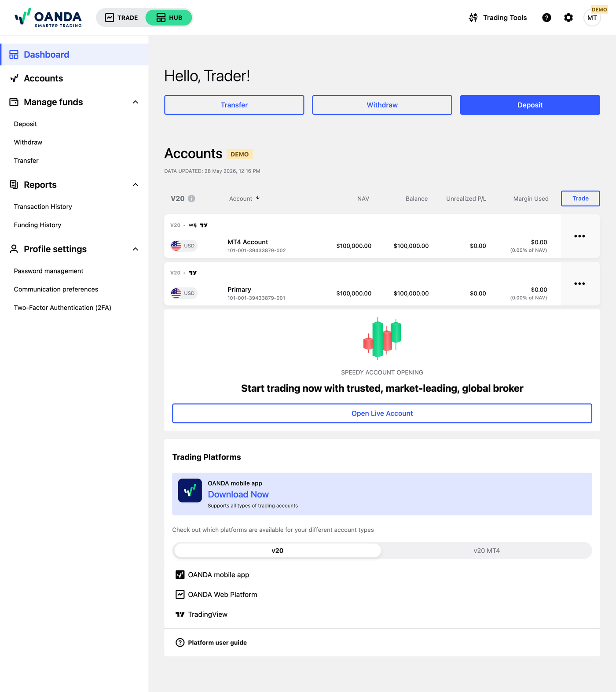Image resolution: width=616 pixels, height=692 pixels.
Task: Open OANDA Web Platform list item
Action: pyautogui.click(x=216, y=595)
